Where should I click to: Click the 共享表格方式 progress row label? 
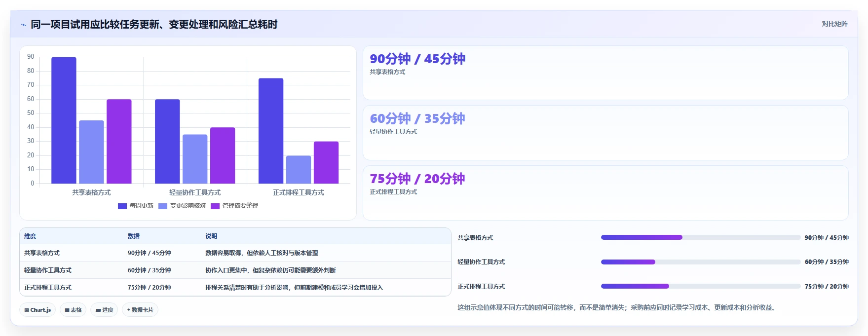(x=475, y=238)
